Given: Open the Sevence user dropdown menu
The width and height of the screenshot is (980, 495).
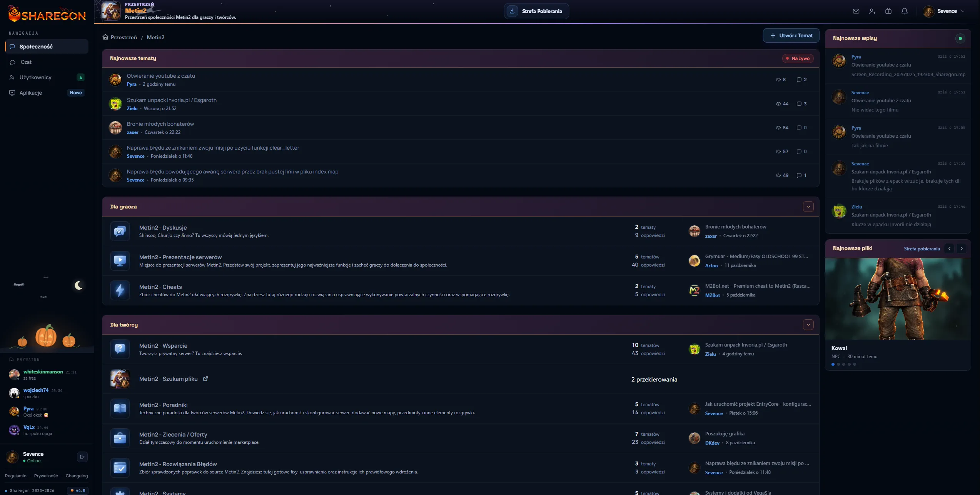Looking at the screenshot, I should (943, 11).
